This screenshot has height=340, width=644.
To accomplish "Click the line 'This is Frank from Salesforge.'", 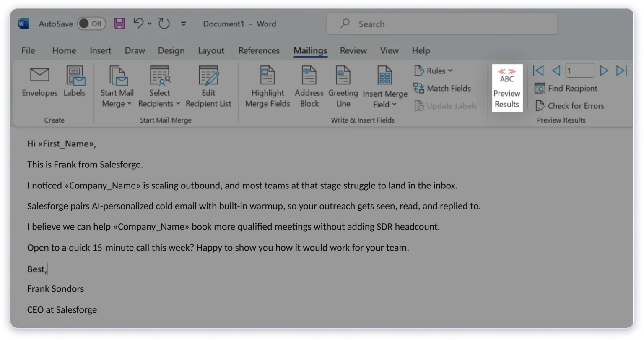I will (x=85, y=165).
